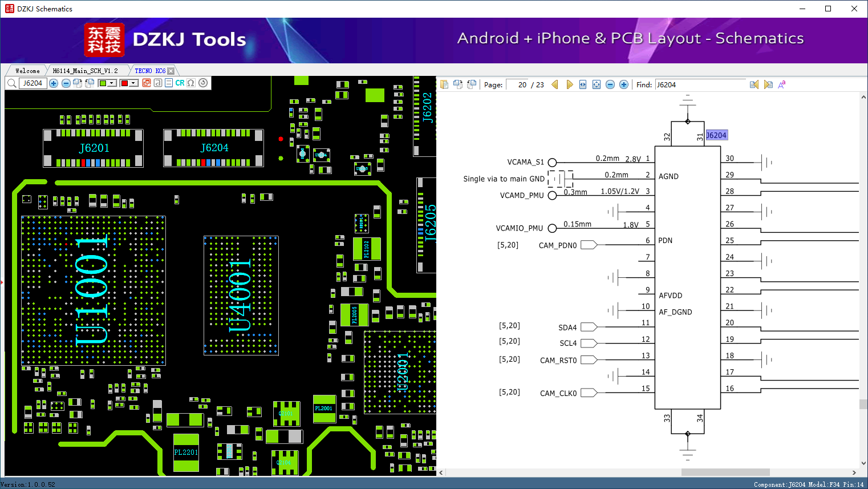The image size is (868, 489).
Task: Toggle the omega resistance display button
Action: [x=191, y=83]
